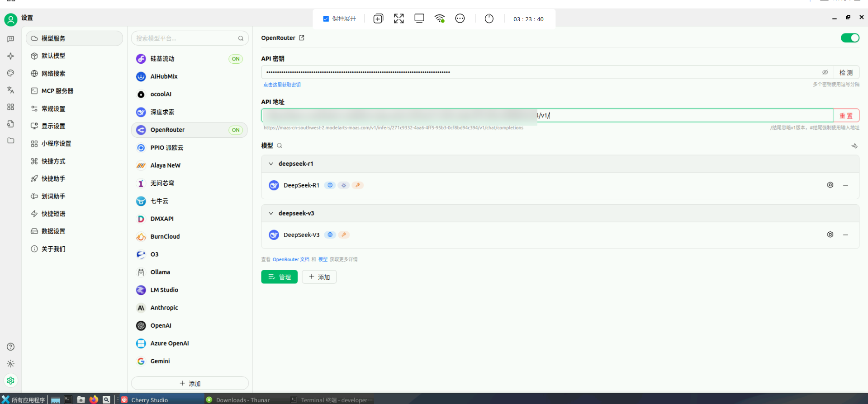Open 所有应用程序 menu in taskbar

tap(24, 399)
